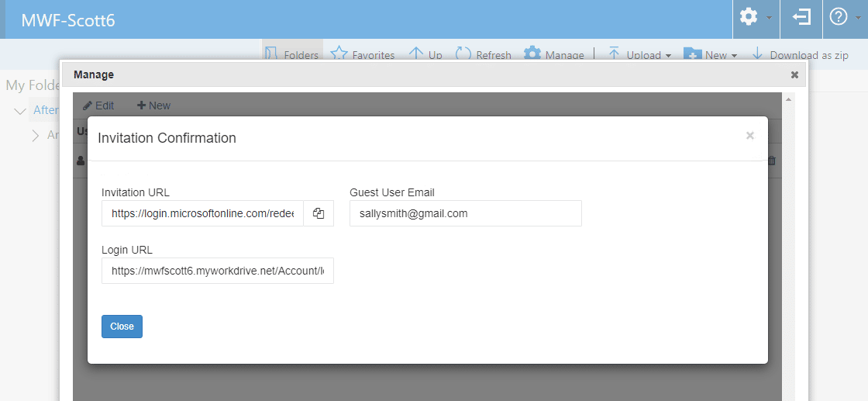The height and width of the screenshot is (401, 868).
Task: Close the Manage dialog with its X
Action: point(794,74)
